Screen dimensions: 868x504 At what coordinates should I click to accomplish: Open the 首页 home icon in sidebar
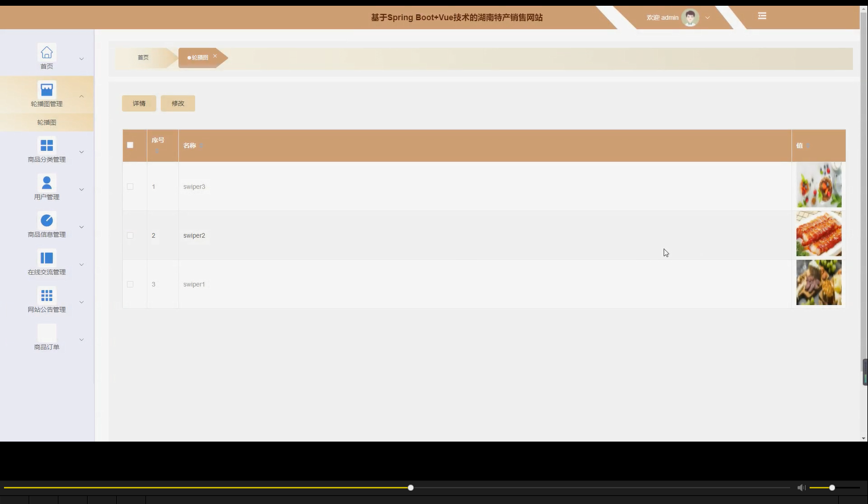coord(47,52)
